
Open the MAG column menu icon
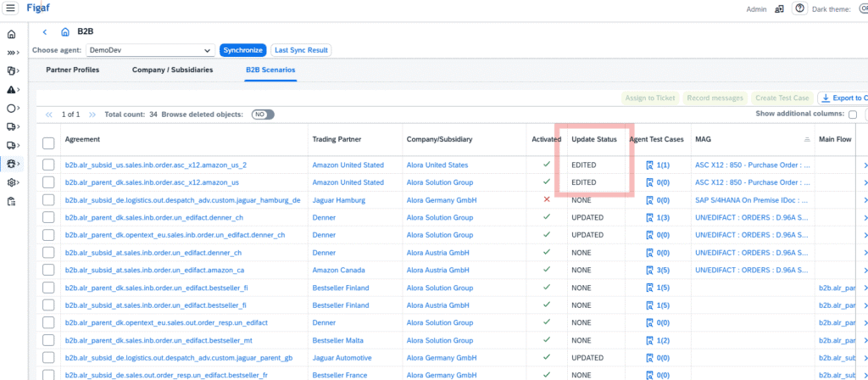(x=807, y=140)
